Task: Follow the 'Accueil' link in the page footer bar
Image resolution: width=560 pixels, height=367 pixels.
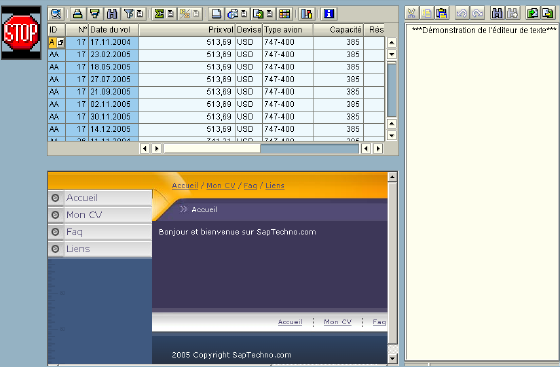Action: [290, 322]
